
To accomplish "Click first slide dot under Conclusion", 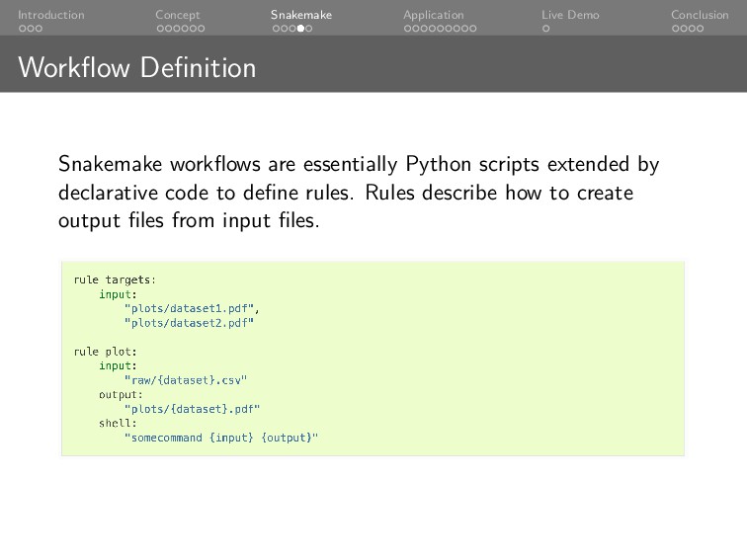I will coord(675,29).
